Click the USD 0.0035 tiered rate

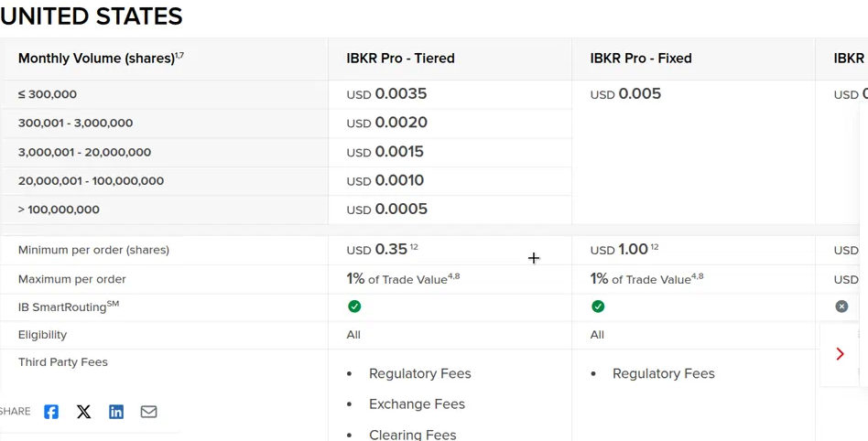[x=387, y=94]
